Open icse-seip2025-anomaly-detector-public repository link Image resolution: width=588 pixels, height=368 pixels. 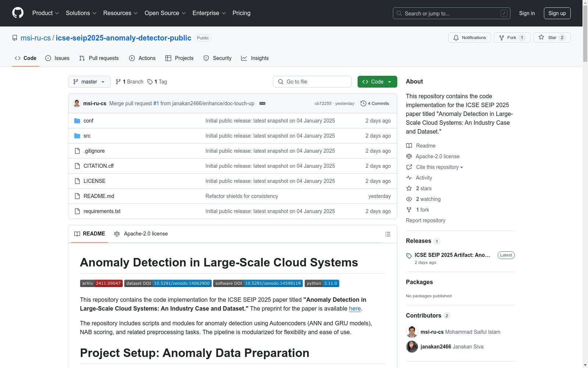click(123, 38)
